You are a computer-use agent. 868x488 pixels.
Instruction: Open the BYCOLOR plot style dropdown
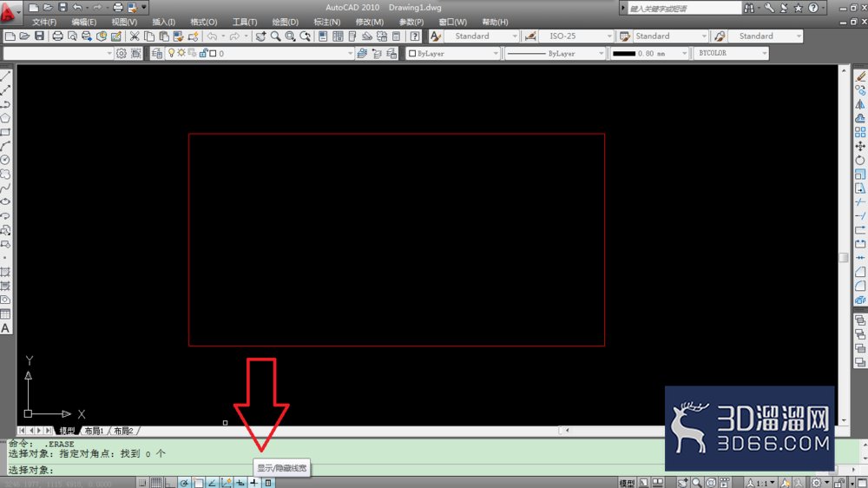tap(731, 53)
